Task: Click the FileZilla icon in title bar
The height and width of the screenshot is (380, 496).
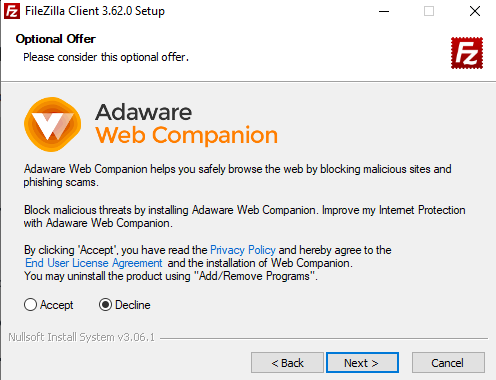Action: click(12, 11)
